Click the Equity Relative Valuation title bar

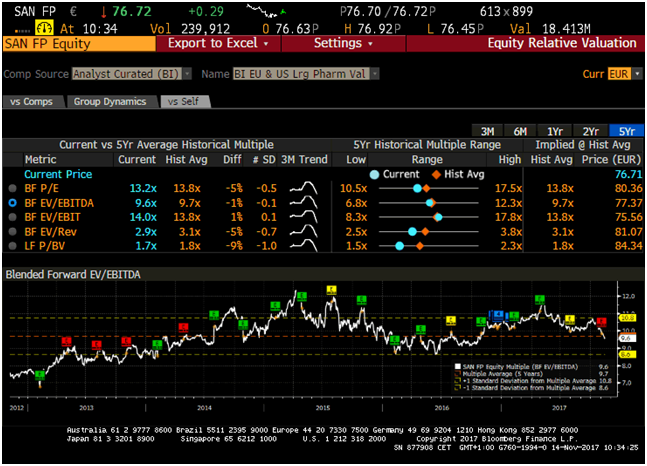pyautogui.click(x=525, y=43)
